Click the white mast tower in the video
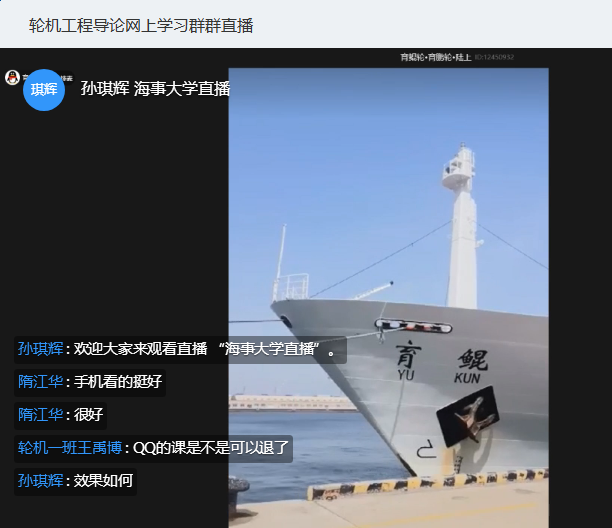 (x=461, y=226)
